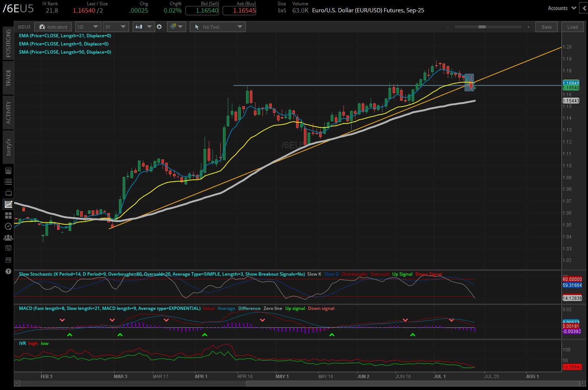
Task: Click the SMA Length=50 indicator label
Action: 65,52
